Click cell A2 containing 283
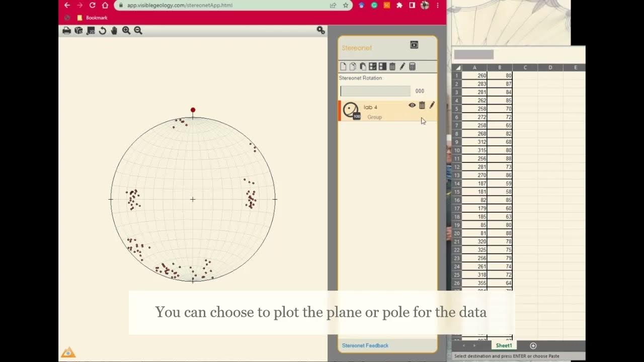 point(474,84)
